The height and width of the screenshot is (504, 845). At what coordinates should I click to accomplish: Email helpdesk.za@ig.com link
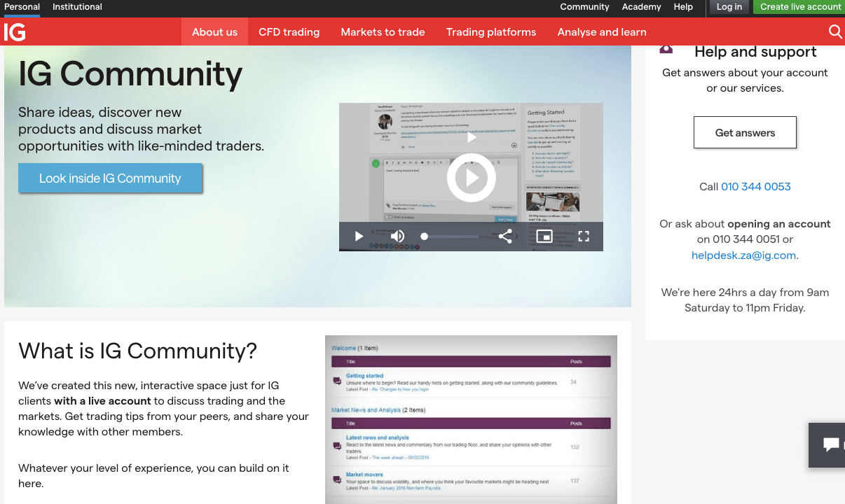coord(743,255)
